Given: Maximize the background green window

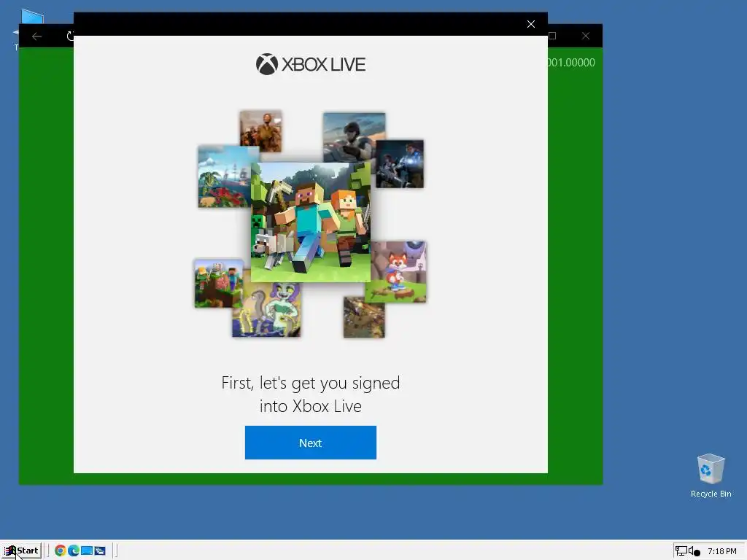Looking at the screenshot, I should (x=553, y=36).
